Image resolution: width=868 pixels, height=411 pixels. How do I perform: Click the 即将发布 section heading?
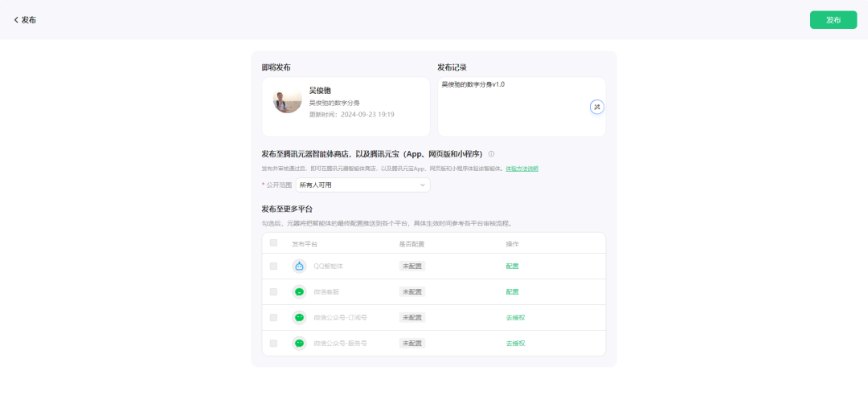pos(276,67)
